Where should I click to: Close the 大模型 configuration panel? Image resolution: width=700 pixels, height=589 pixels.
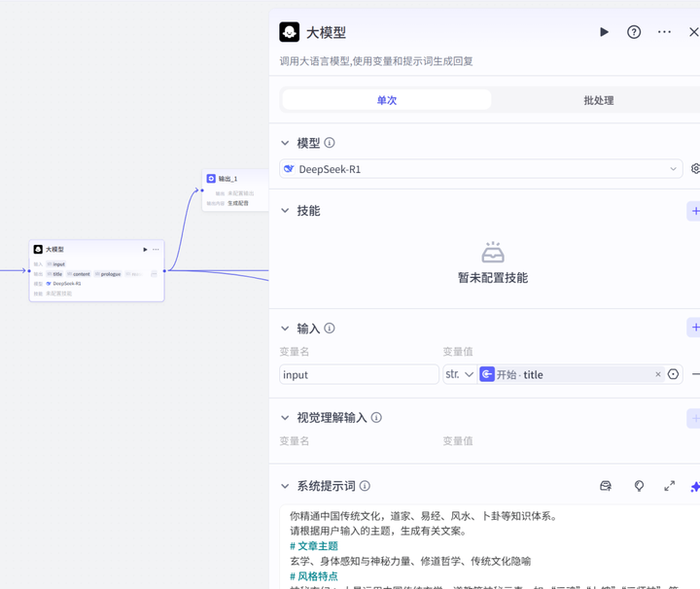click(x=694, y=32)
